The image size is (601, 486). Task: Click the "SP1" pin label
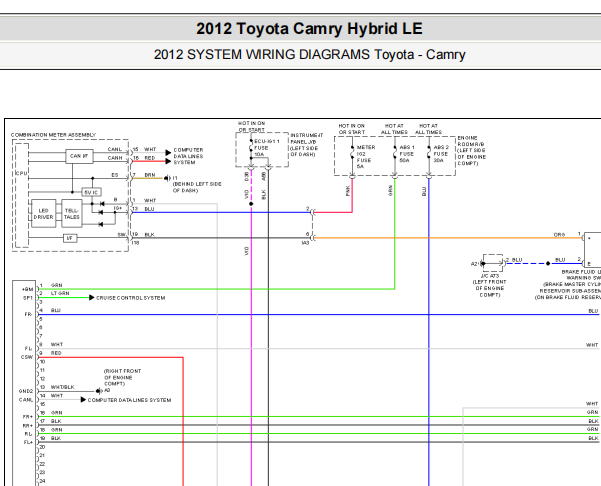28,298
